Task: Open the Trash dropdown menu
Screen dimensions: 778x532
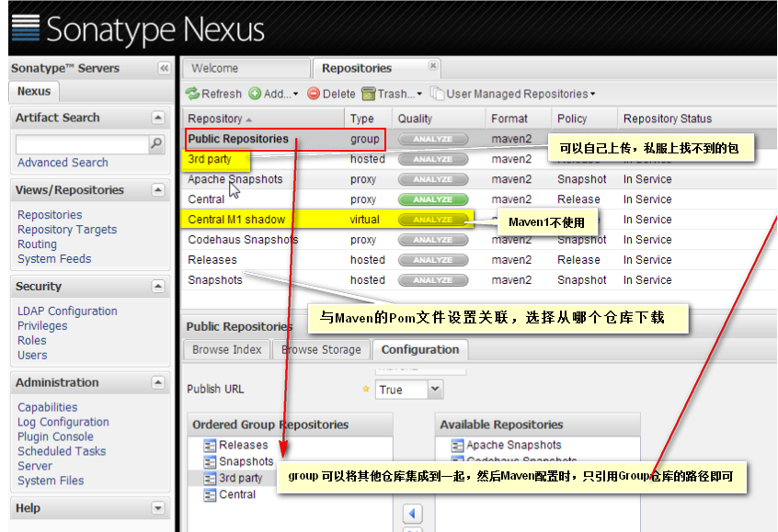Action: [392, 94]
